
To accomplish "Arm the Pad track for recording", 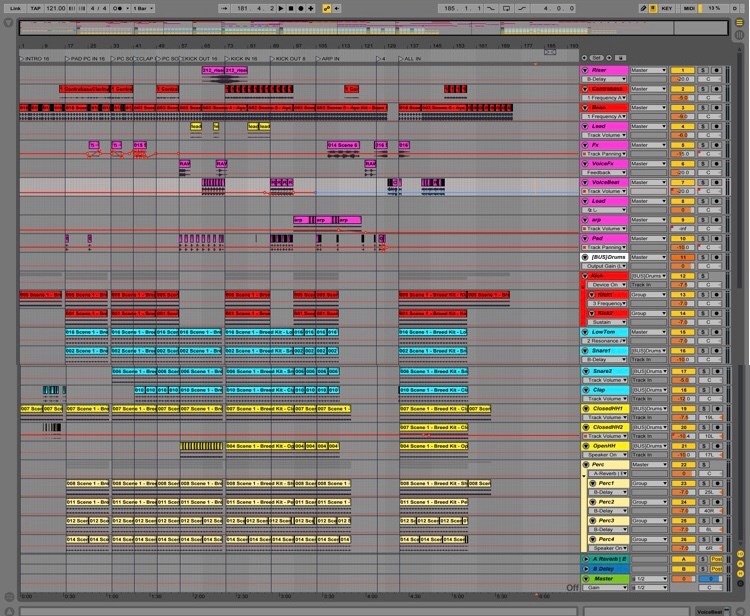I will [716, 238].
